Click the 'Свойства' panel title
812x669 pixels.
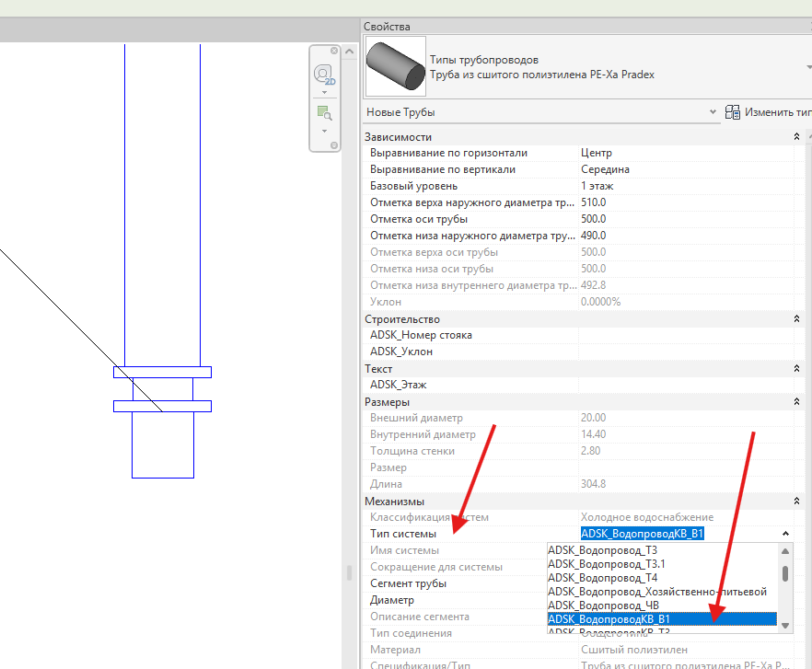tap(387, 27)
